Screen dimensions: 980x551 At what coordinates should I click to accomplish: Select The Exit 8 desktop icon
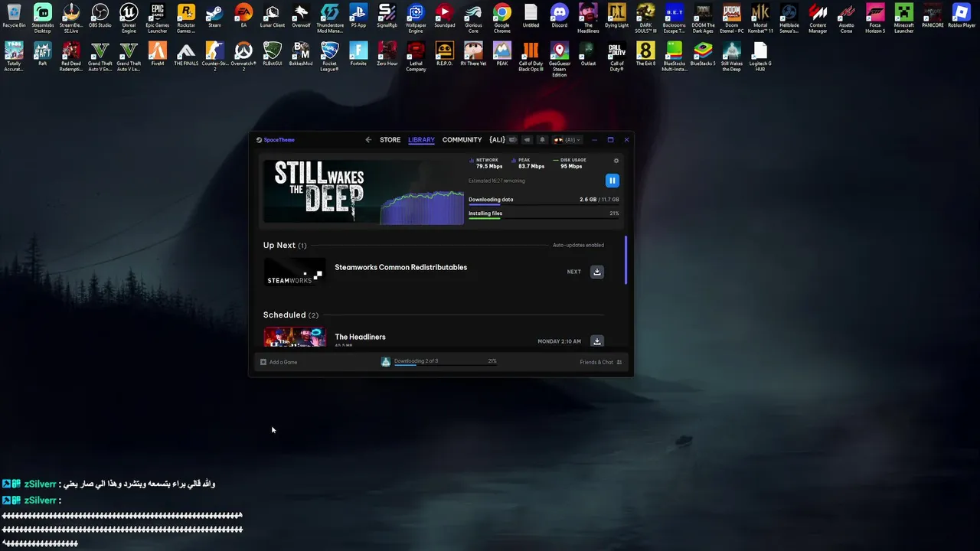pyautogui.click(x=645, y=54)
